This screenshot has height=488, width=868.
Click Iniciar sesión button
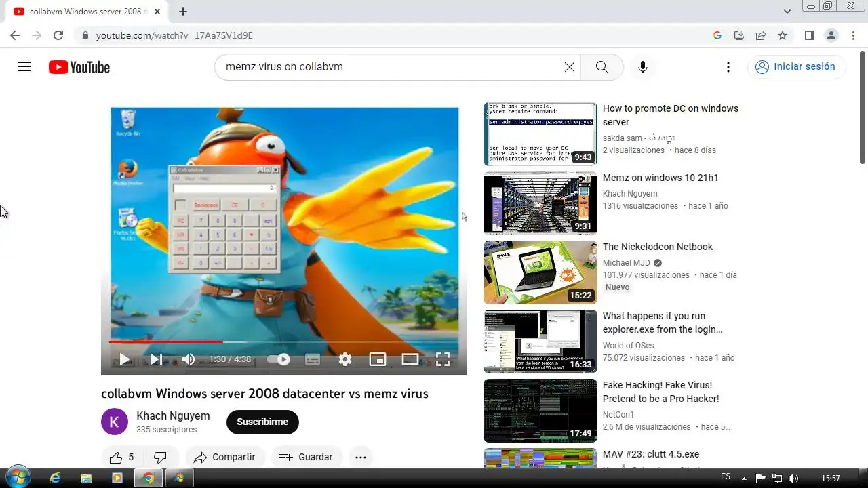[796, 66]
